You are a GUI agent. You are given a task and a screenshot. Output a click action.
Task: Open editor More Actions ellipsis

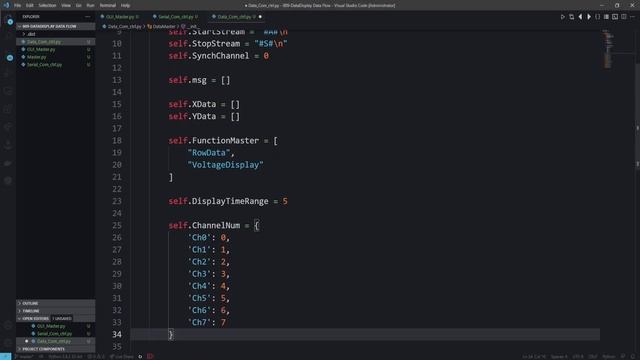(632, 17)
